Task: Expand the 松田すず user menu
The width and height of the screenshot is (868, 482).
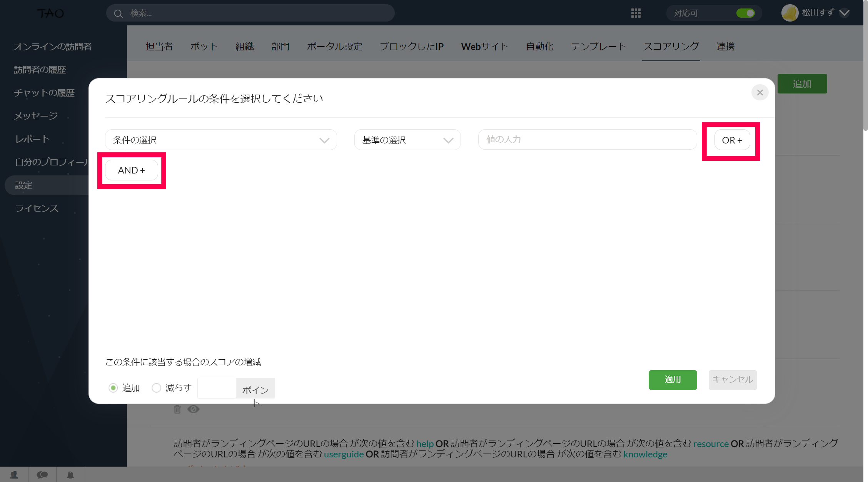Action: 845,13
